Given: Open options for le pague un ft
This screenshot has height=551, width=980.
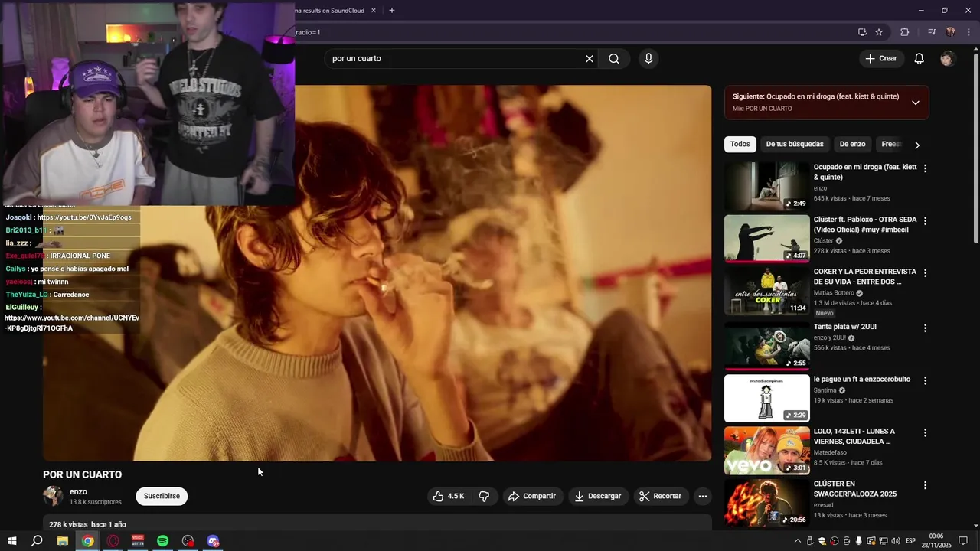Looking at the screenshot, I should [925, 380].
